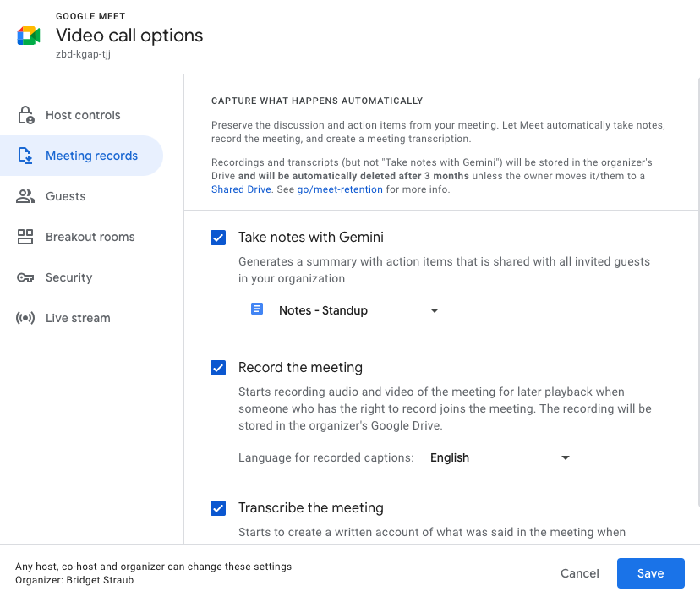Viewport: 700px width, 597px height.
Task: Click the blue notes document icon
Action: tap(257, 309)
